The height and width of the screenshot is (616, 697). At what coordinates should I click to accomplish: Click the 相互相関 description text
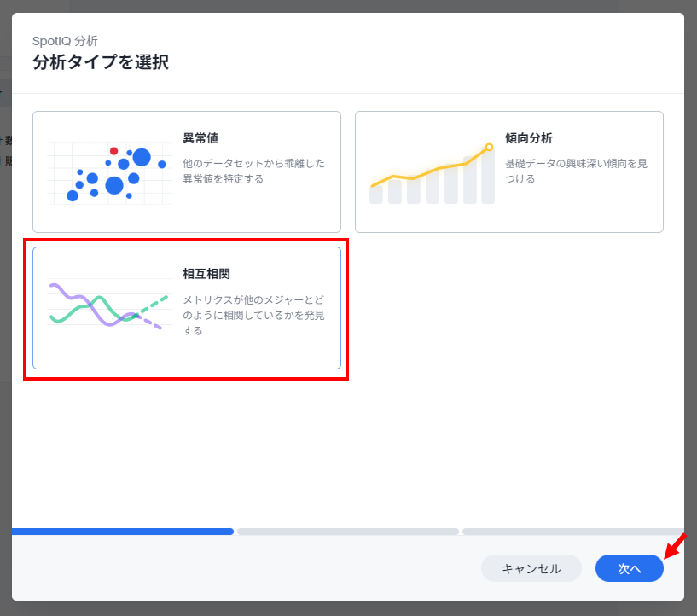pos(253,315)
